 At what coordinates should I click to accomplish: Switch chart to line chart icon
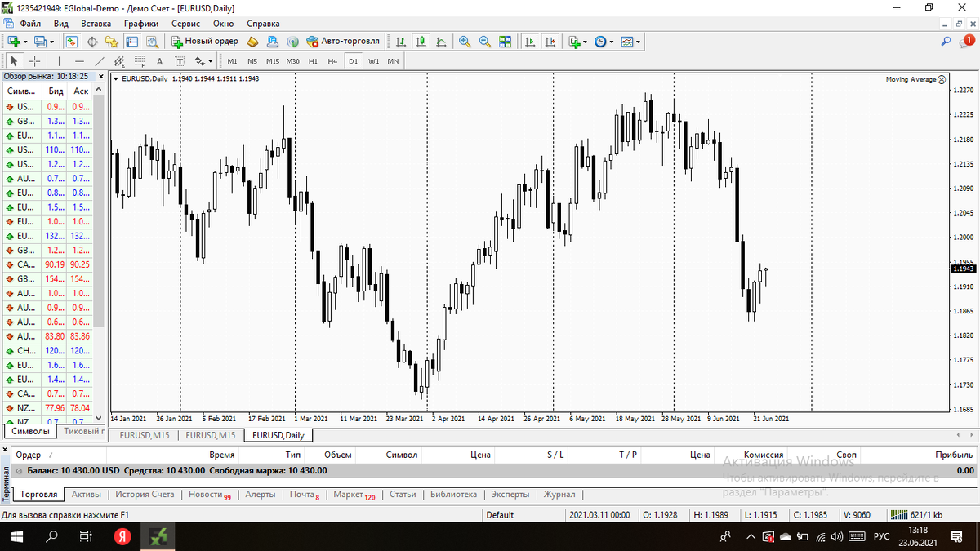441,41
